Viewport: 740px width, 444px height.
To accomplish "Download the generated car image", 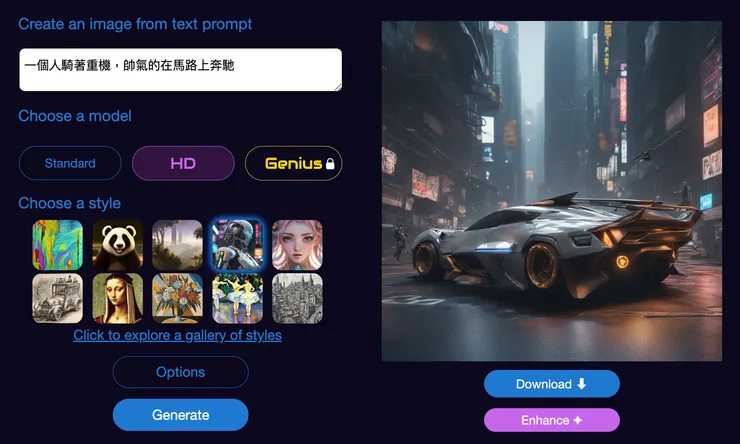I will 552,384.
